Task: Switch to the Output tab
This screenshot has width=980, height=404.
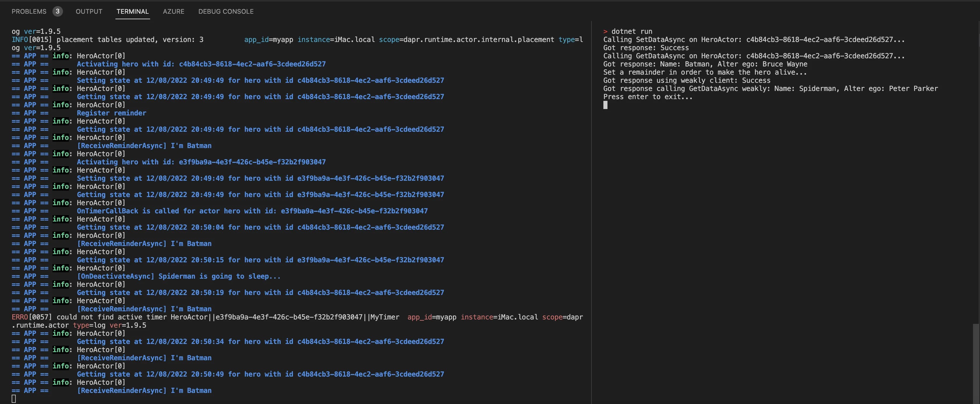Action: tap(89, 11)
